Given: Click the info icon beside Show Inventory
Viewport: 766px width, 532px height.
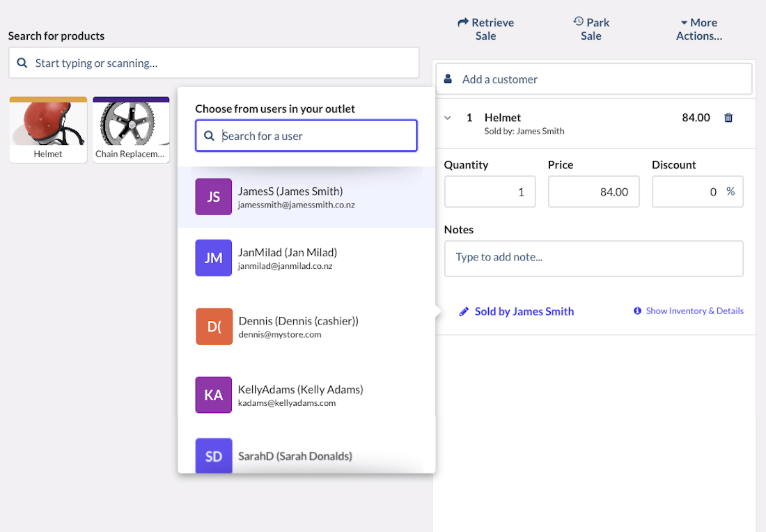Looking at the screenshot, I should click(637, 311).
